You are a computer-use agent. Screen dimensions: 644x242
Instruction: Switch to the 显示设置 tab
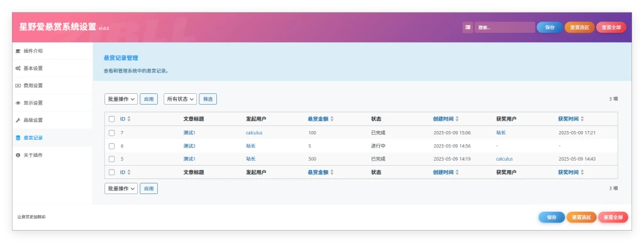(x=53, y=103)
